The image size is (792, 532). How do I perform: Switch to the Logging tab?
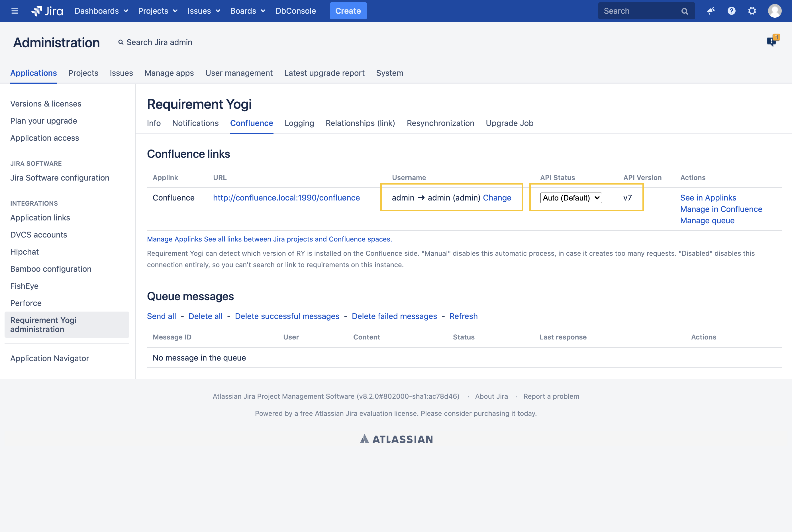[x=299, y=123]
